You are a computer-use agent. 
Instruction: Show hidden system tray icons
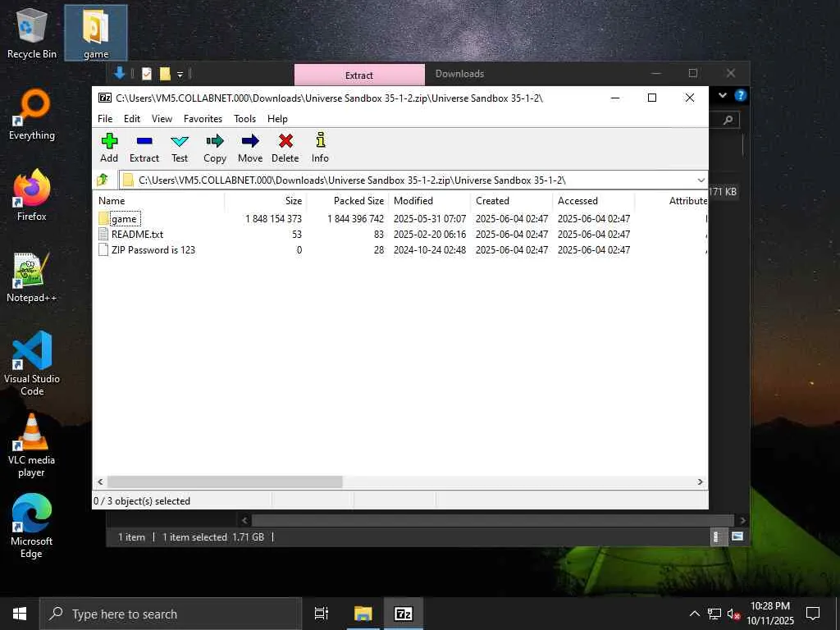click(x=694, y=614)
